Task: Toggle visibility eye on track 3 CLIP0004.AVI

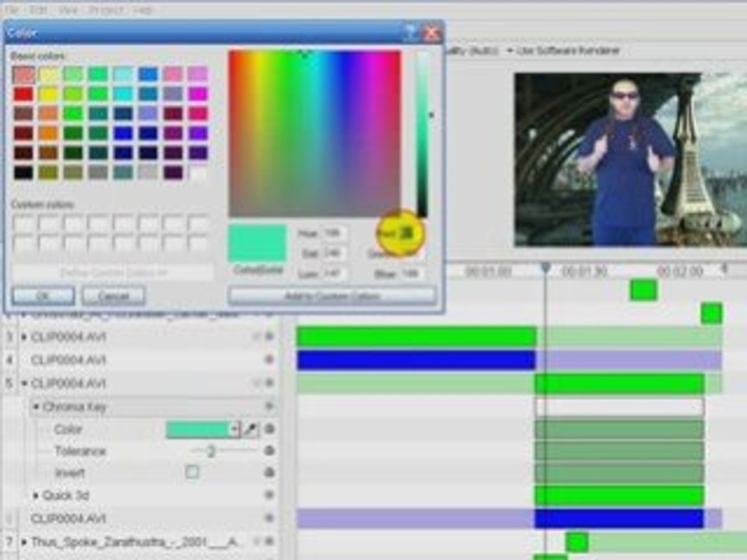Action: (269, 336)
